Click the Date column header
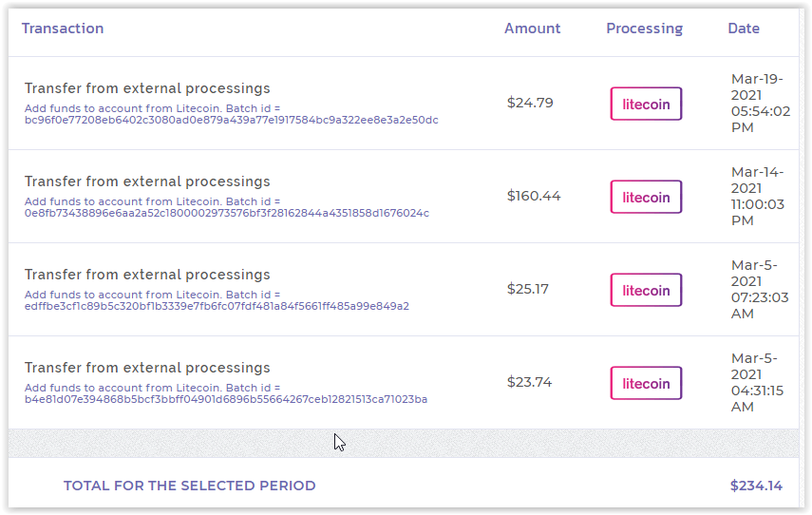Image resolution: width=812 pixels, height=515 pixels. (744, 29)
